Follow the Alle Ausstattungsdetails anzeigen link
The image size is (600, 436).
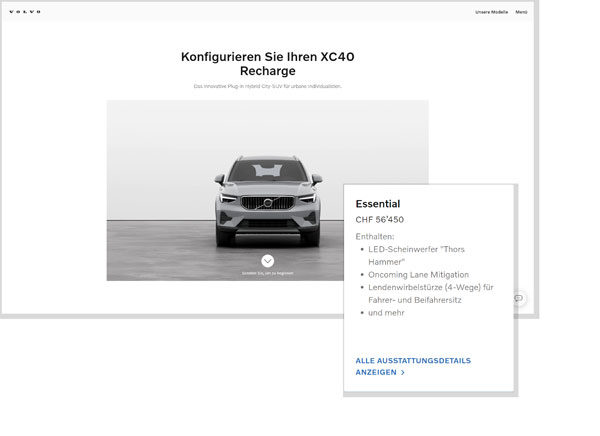[413, 366]
